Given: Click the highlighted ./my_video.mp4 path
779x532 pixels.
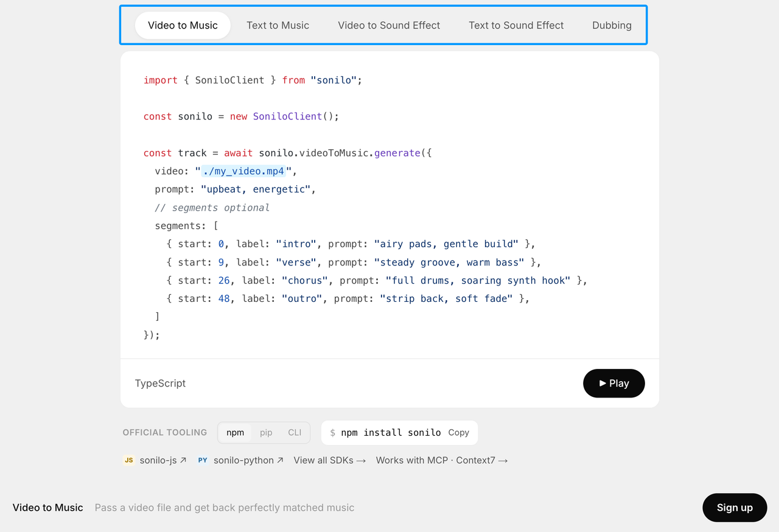Looking at the screenshot, I should click(x=243, y=171).
